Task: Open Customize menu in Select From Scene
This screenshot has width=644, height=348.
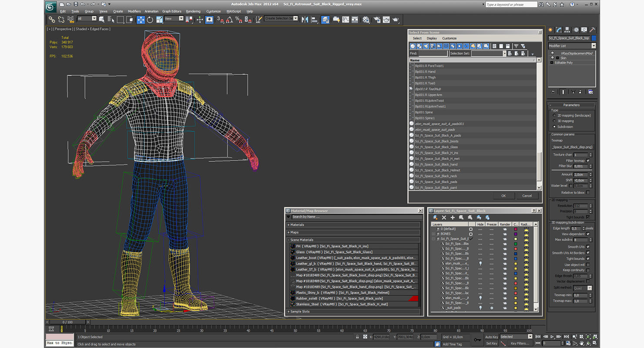Action: click(449, 38)
